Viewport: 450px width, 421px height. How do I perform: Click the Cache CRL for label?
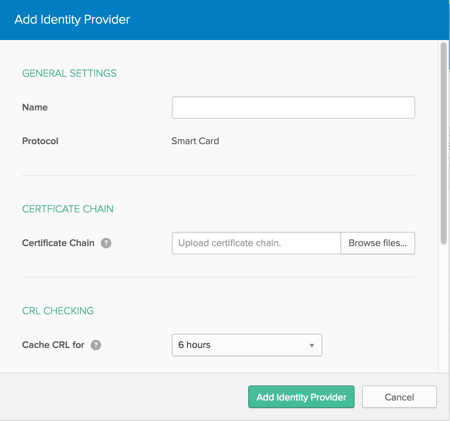pyautogui.click(x=53, y=345)
